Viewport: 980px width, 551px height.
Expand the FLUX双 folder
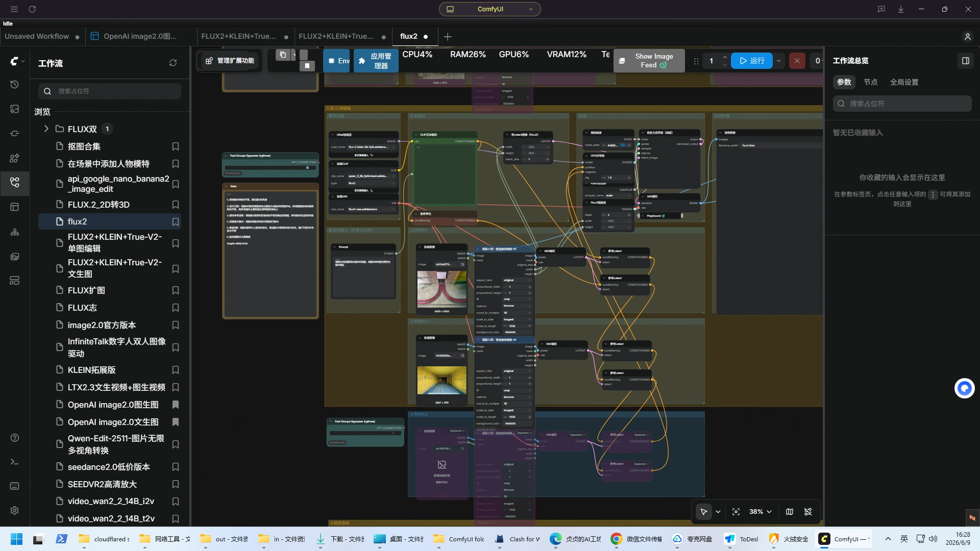click(46, 129)
